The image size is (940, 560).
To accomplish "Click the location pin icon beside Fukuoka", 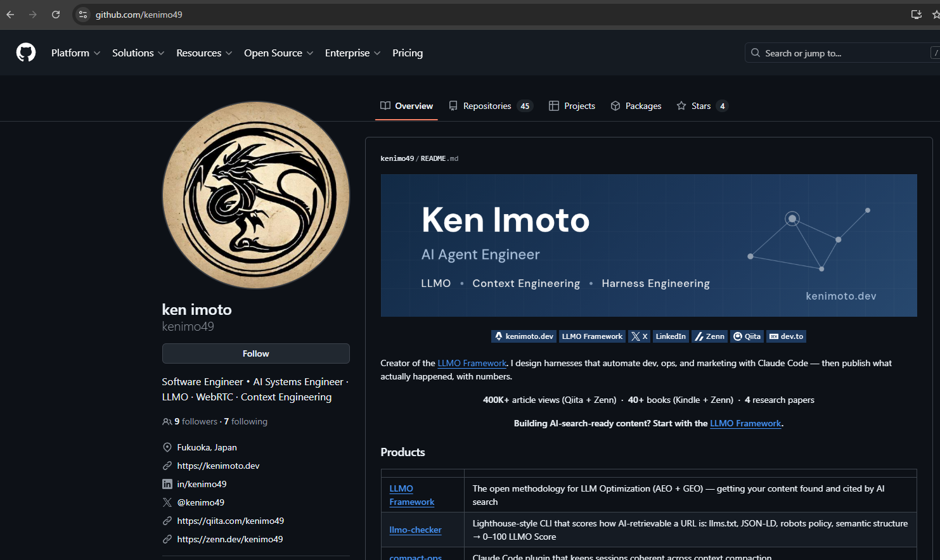I will click(x=167, y=447).
